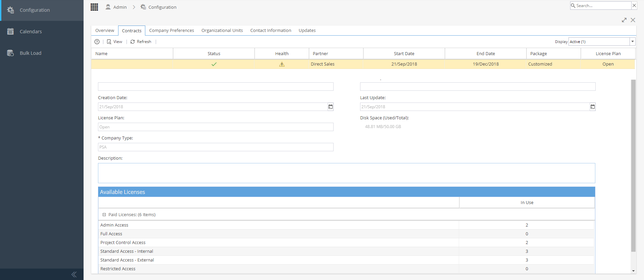644x280 pixels.
Task: Click the Calendars sidebar icon
Action: click(11, 32)
